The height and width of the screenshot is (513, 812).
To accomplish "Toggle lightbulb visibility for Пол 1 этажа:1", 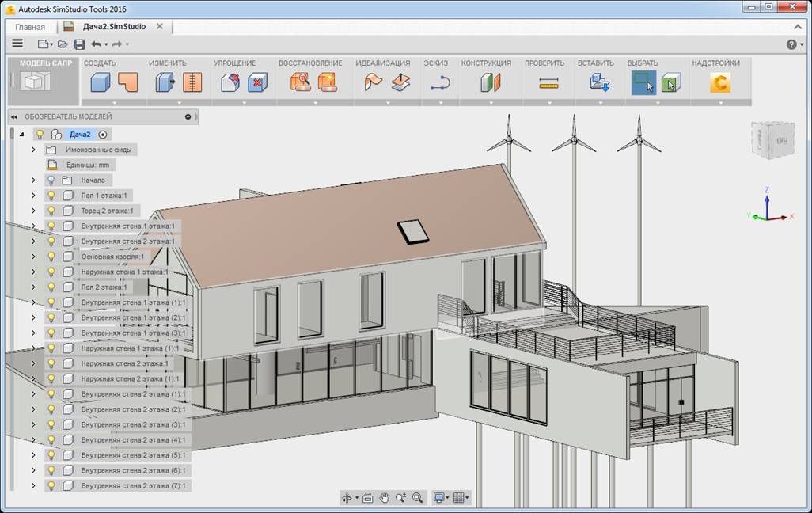I will tap(51, 196).
